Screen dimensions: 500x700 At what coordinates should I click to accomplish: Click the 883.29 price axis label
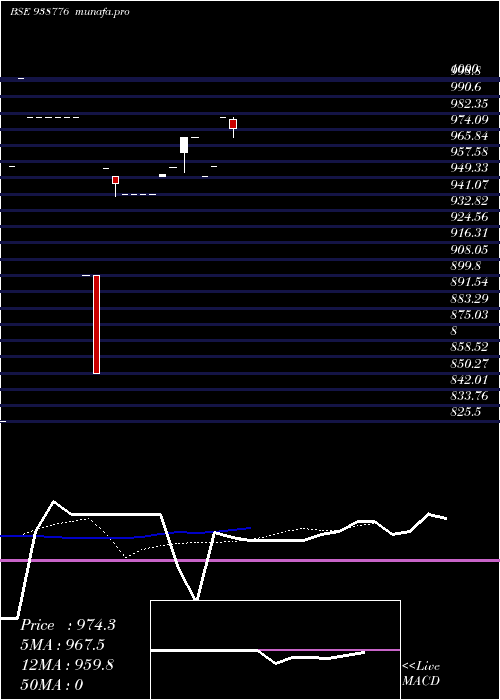469,298
